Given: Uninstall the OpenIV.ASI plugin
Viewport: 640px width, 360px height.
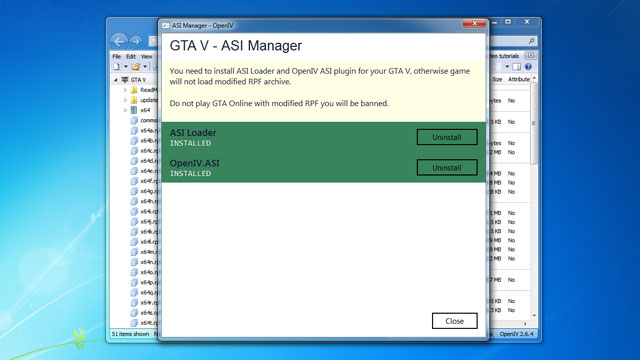Looking at the screenshot, I should click(x=447, y=167).
